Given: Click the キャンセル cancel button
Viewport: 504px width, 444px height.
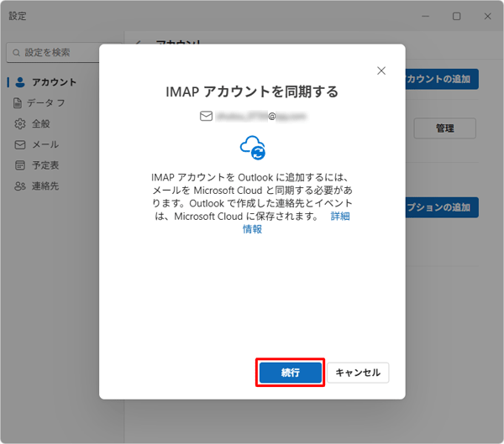Looking at the screenshot, I should 358,373.
